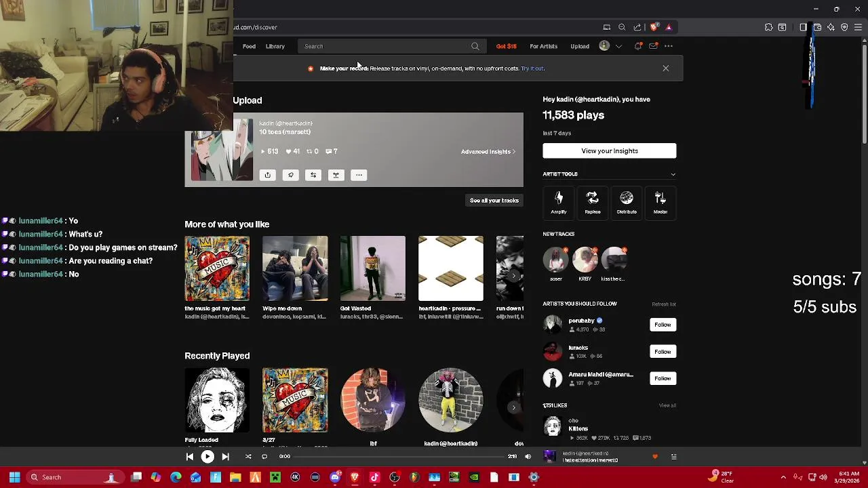Open the next-up queue icon in player
This screenshot has height=488, width=868.
[x=673, y=457]
